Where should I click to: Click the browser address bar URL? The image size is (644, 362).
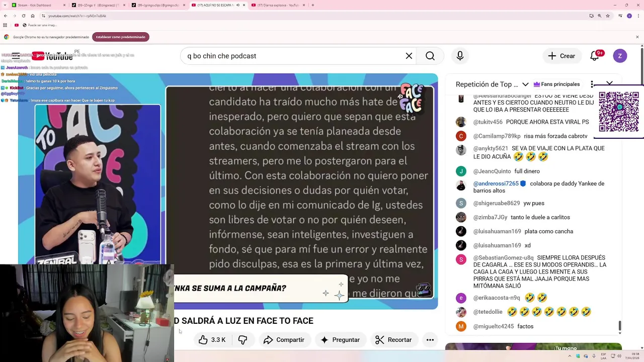point(77,16)
